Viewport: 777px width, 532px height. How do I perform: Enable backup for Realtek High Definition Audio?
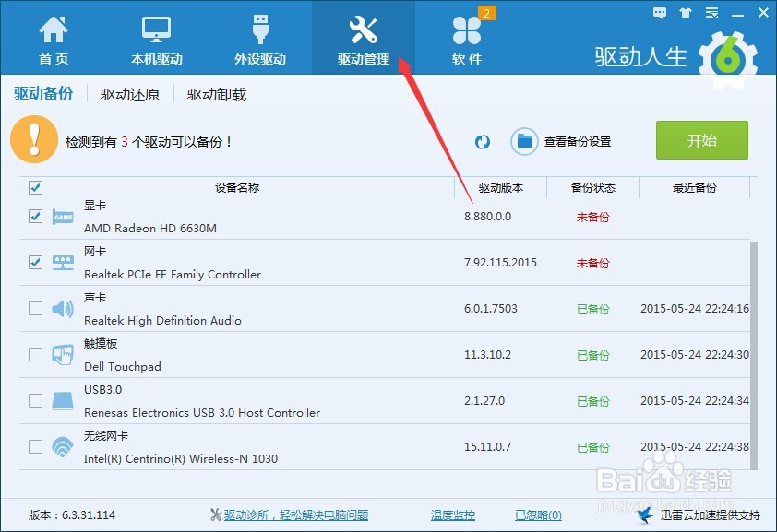point(35,308)
